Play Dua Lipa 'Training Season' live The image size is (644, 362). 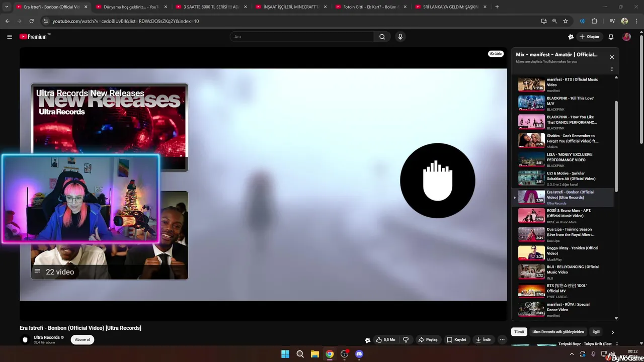pos(562,235)
